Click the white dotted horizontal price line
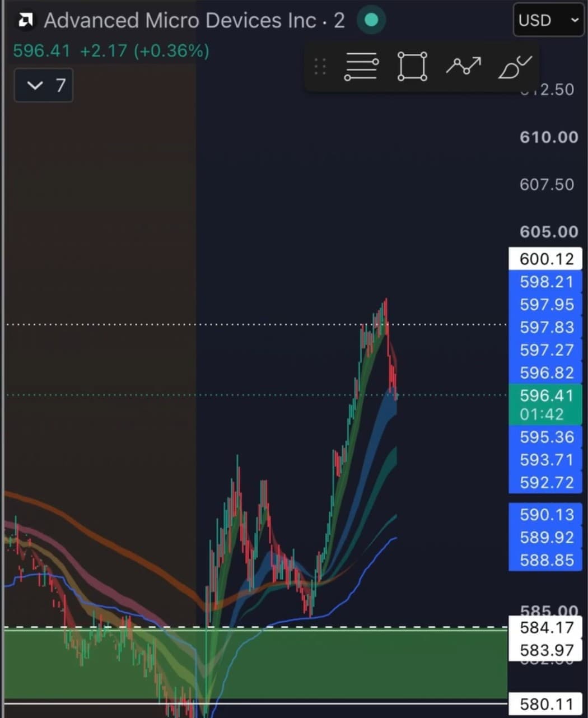Viewport: 588px width, 718px height. [x=255, y=324]
